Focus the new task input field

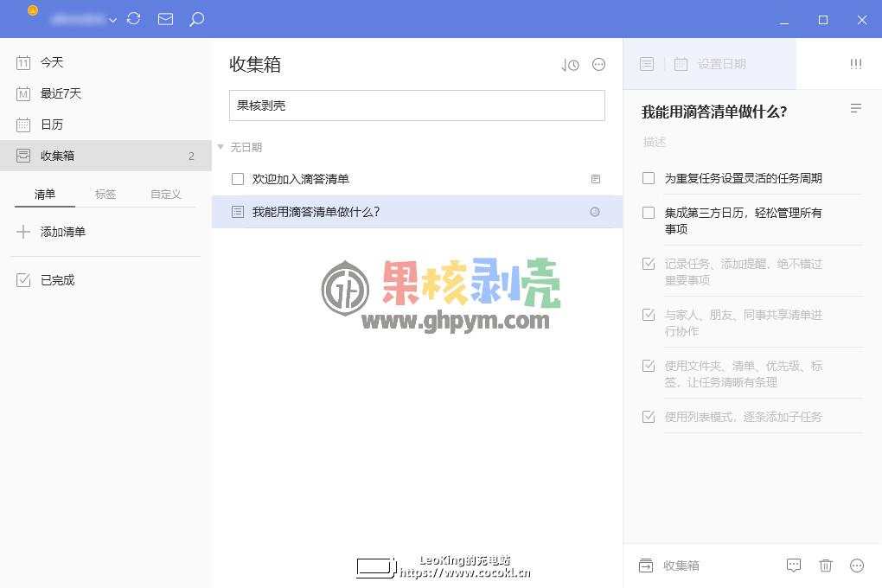[417, 105]
